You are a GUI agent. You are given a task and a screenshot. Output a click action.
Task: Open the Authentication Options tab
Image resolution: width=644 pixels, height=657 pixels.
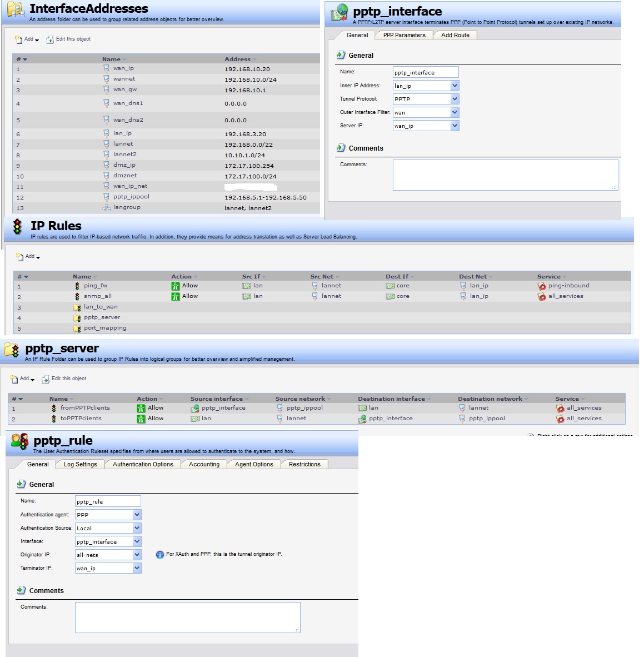142,464
